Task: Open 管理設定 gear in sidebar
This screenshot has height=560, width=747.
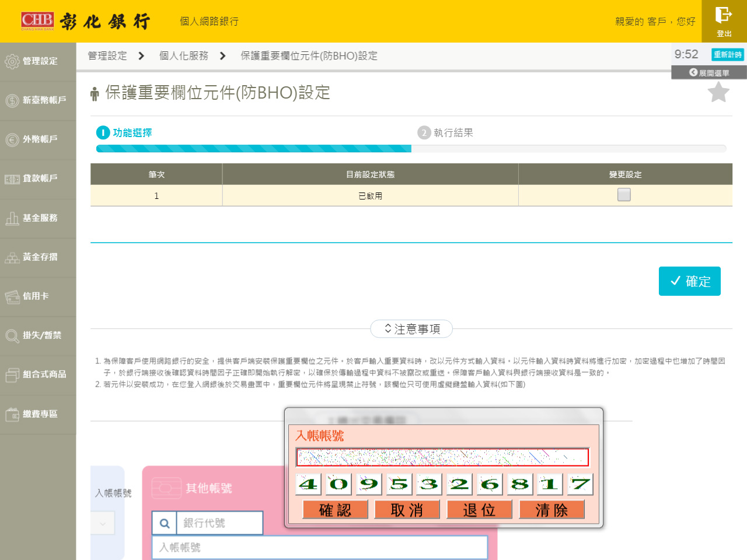Action: tap(12, 61)
